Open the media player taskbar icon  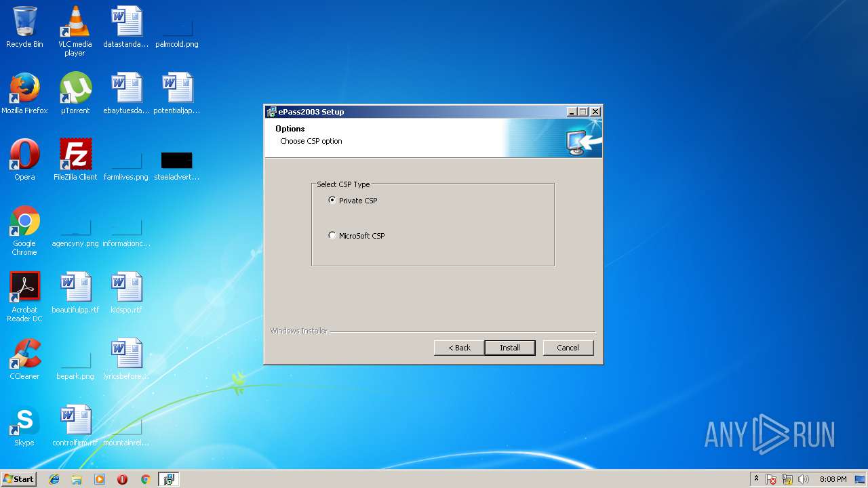(100, 479)
